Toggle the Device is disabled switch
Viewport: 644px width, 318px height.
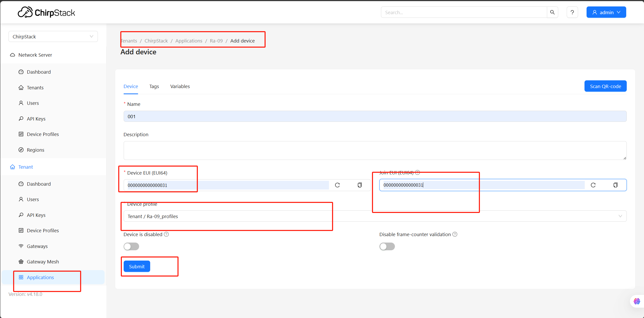click(131, 246)
